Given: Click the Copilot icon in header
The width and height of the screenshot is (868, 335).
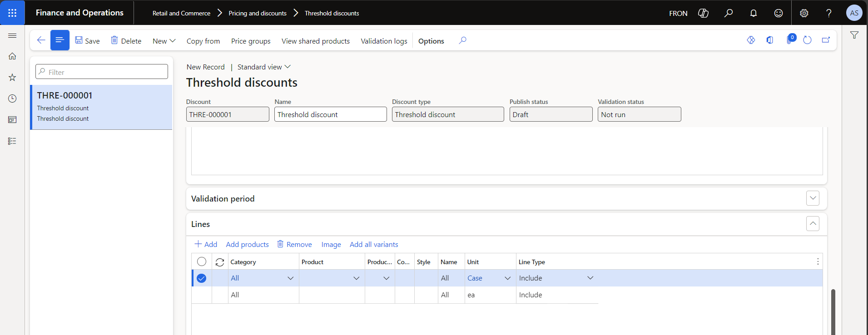Looking at the screenshot, I should [703, 13].
